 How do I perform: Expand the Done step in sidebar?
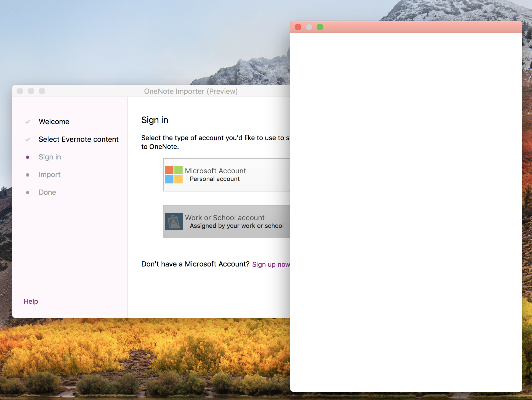47,192
